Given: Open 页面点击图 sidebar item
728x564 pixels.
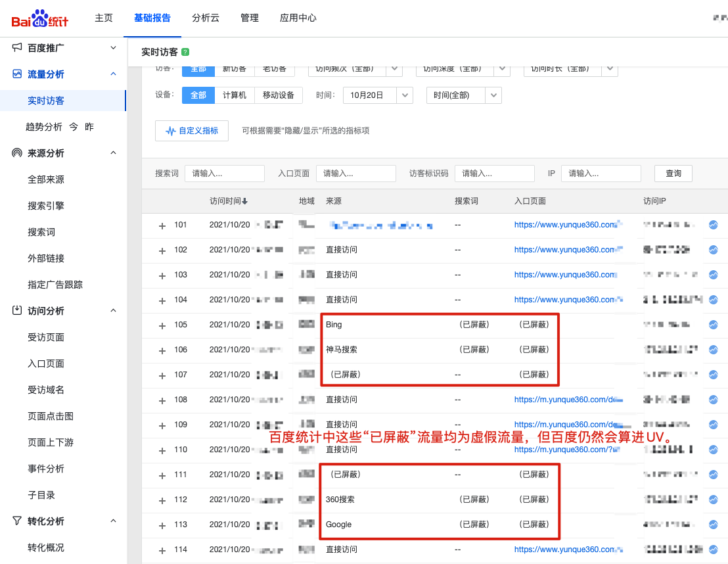Looking at the screenshot, I should pyautogui.click(x=51, y=416).
